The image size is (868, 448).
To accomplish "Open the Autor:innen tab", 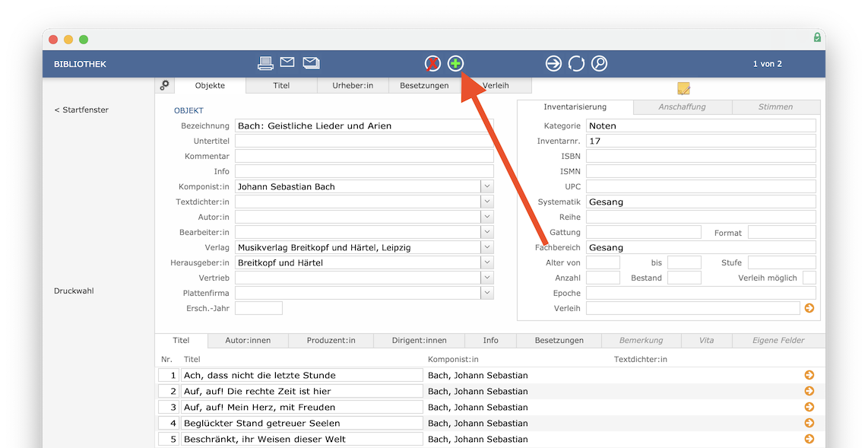I will click(x=248, y=341).
